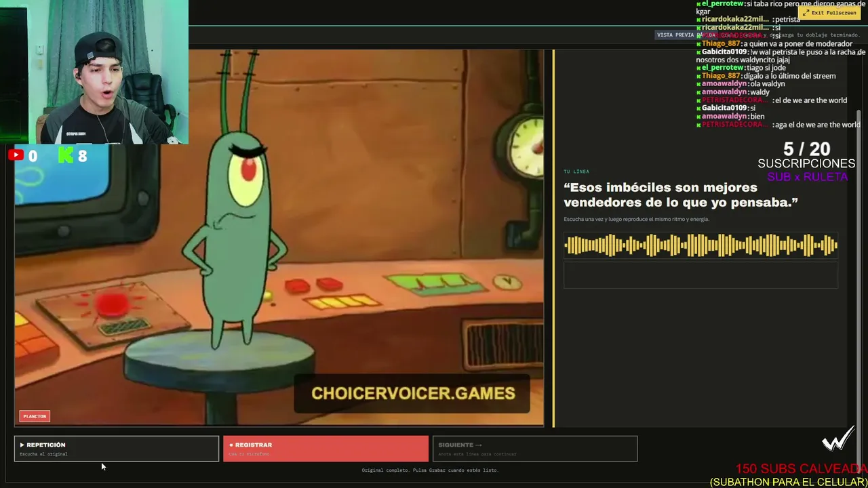868x488 pixels.
Task: Click the white checkmark logo in the overlay
Action: tap(837, 440)
